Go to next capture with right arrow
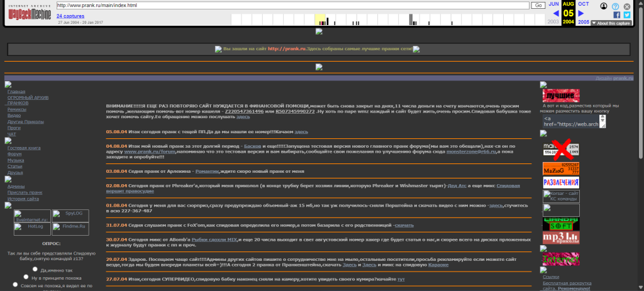The width and height of the screenshot is (644, 291). (x=581, y=13)
